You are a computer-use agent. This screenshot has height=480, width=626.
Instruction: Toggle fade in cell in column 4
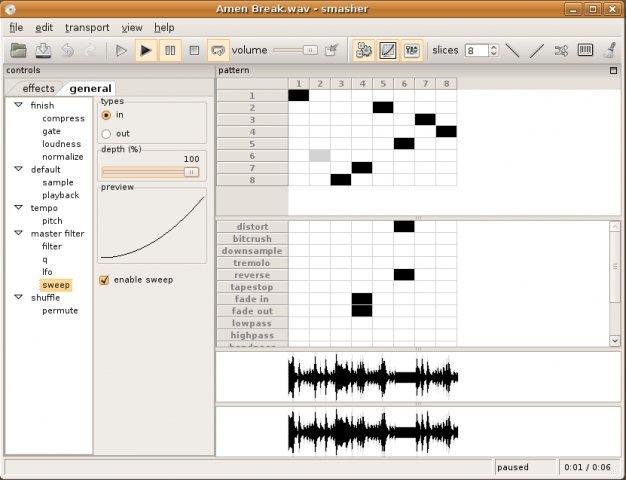click(x=362, y=299)
